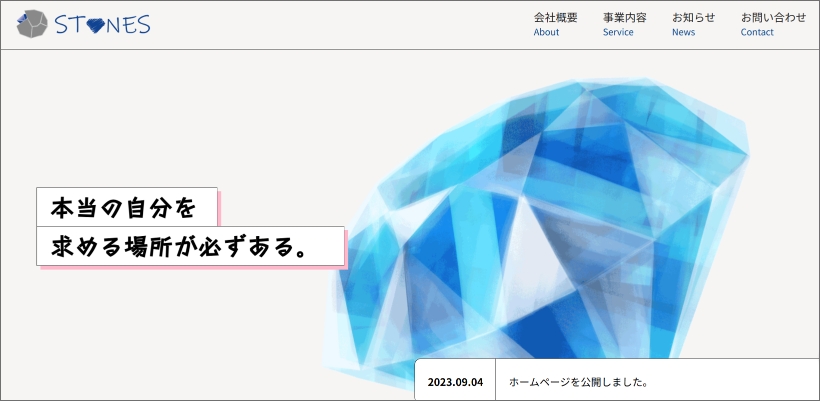820x401 pixels.
Task: Click the headline box 求める場所が必ずある。
Action: click(190, 246)
